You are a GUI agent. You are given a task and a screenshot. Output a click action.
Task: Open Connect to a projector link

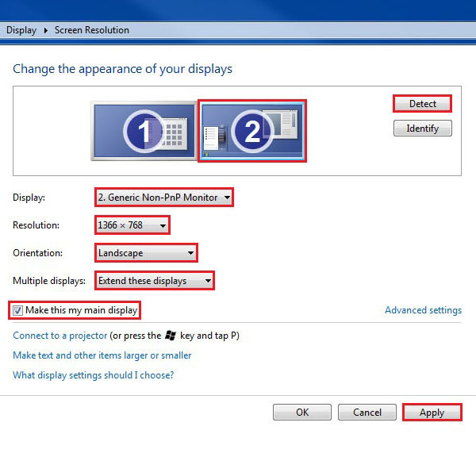point(59,336)
